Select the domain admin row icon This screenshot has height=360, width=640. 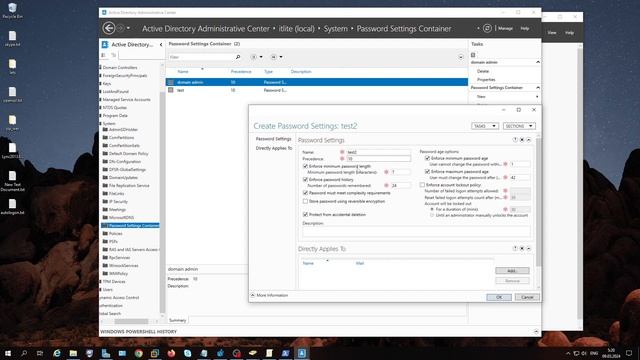pos(171,82)
